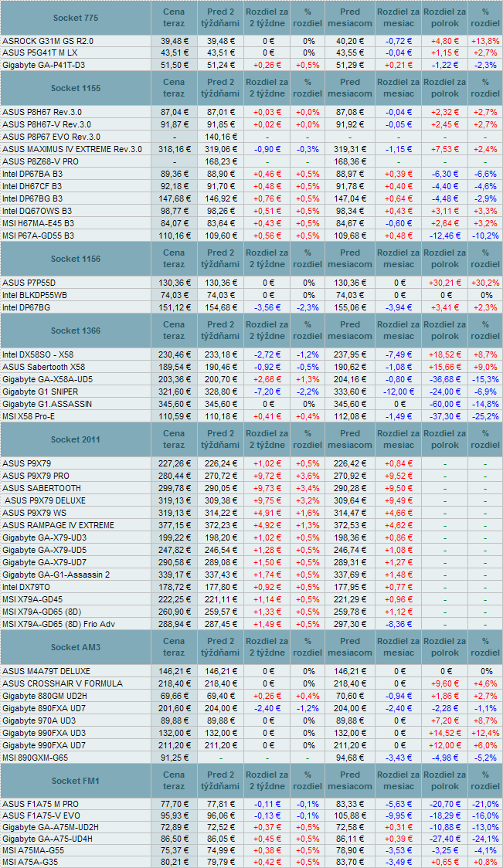
Task: Click Intel BLKDP55WB product name
Action: [33, 295]
